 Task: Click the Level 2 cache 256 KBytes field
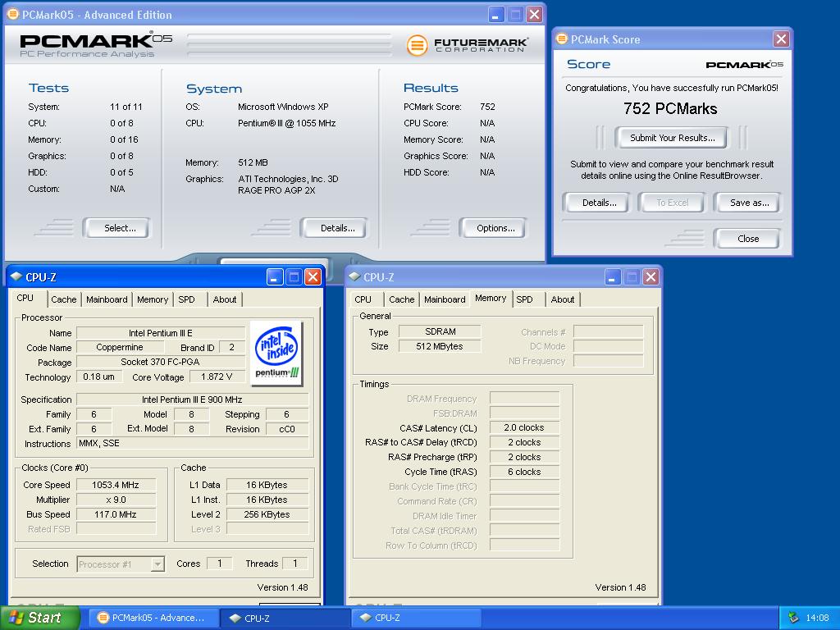point(267,514)
